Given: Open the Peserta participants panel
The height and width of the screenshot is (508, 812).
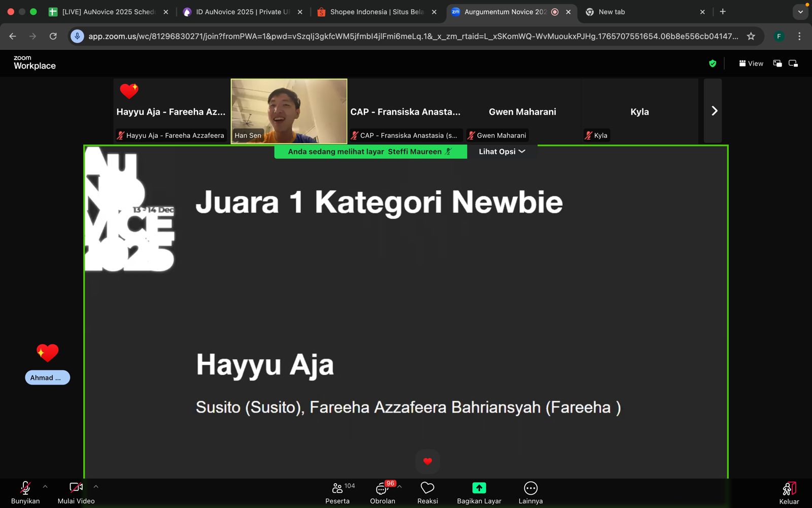Looking at the screenshot, I should tap(337, 493).
